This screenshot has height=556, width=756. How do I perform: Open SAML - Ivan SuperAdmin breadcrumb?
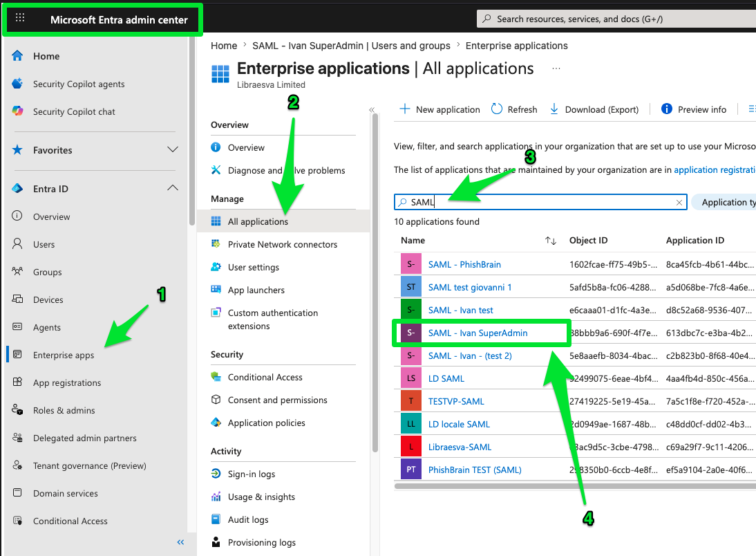pyautogui.click(x=351, y=46)
